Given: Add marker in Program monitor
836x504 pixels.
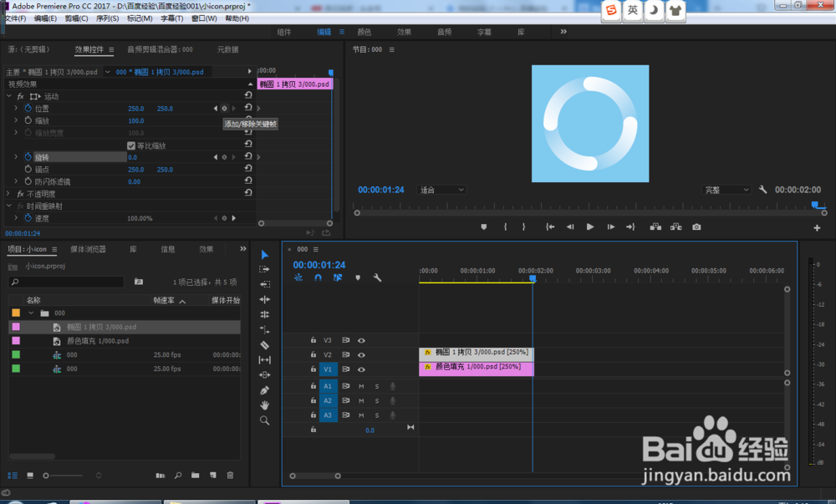Looking at the screenshot, I should (x=483, y=227).
